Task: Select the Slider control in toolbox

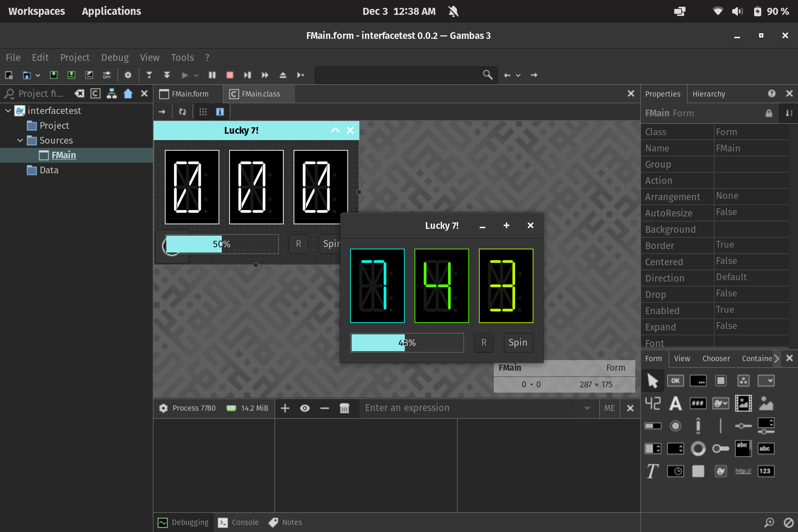Action: pos(743,426)
